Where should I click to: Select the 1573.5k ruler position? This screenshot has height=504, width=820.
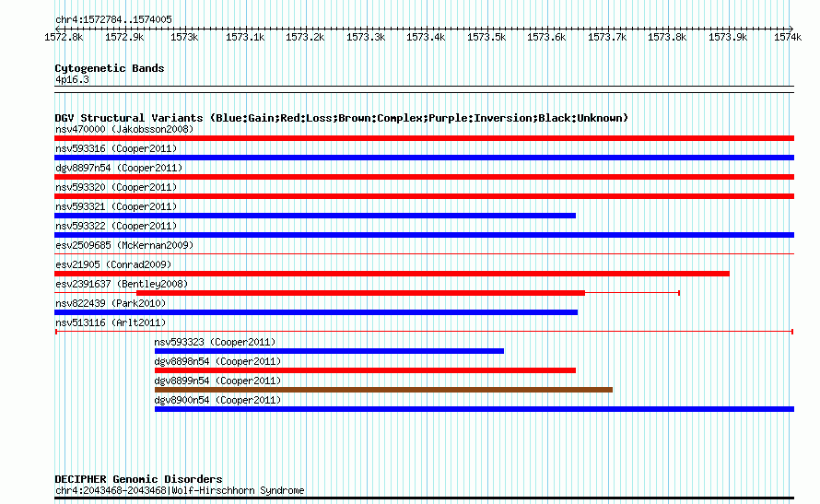coord(486,37)
